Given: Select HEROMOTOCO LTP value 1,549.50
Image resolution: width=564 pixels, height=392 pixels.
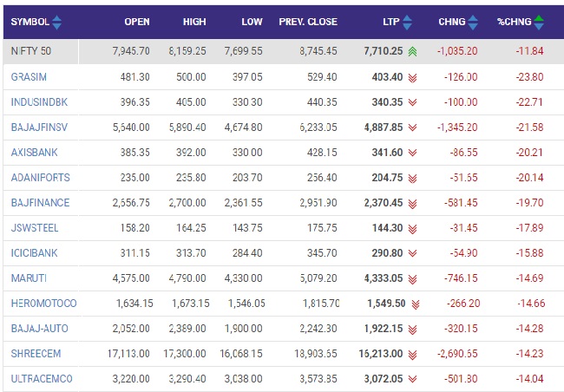Looking at the screenshot, I should tap(386, 304).
